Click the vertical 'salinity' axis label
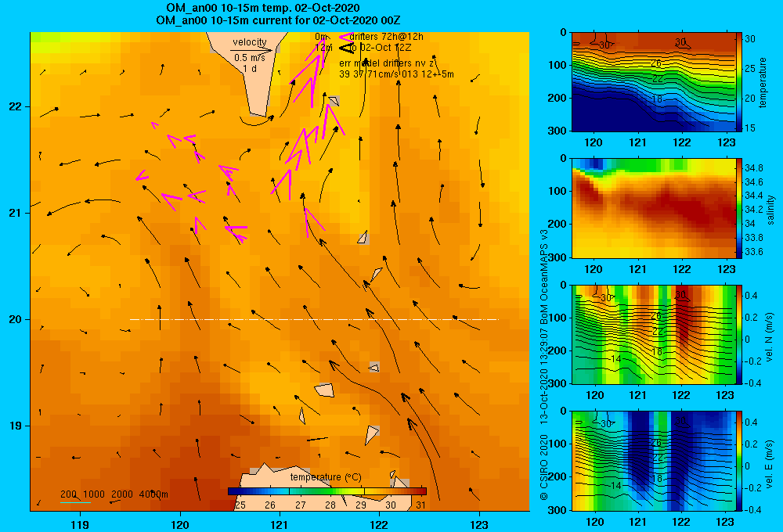 770,210
